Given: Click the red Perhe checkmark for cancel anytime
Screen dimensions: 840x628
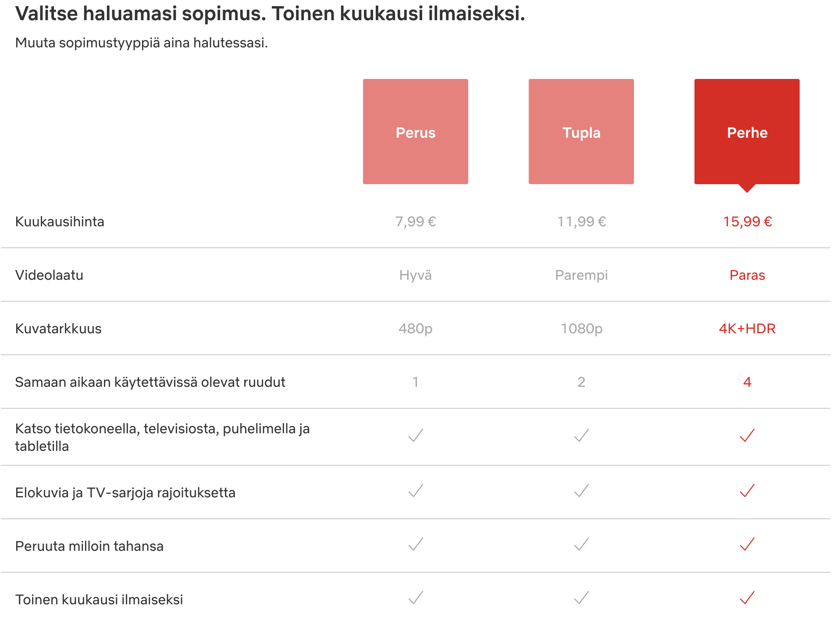Looking at the screenshot, I should pos(747,545).
